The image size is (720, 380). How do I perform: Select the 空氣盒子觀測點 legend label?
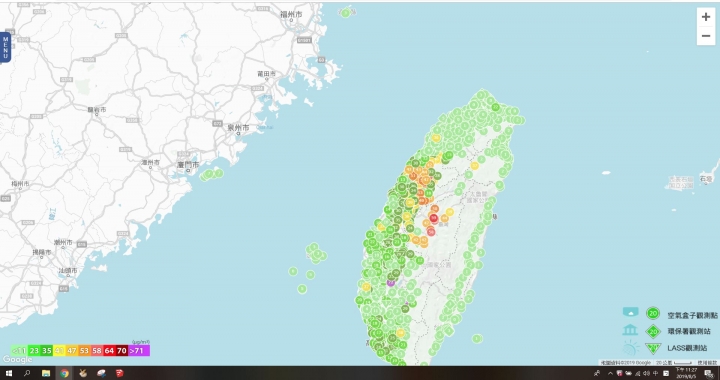pos(692,316)
